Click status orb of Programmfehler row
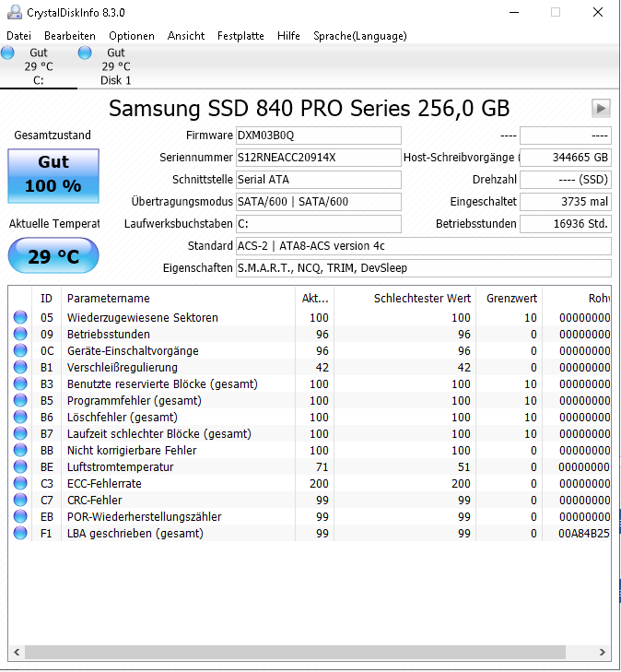Image resolution: width=621 pixels, height=672 pixels. point(20,400)
